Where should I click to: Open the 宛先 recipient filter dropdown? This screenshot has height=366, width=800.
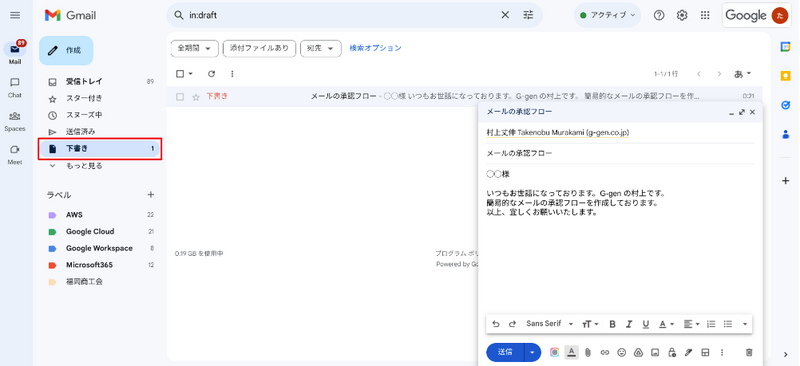321,48
